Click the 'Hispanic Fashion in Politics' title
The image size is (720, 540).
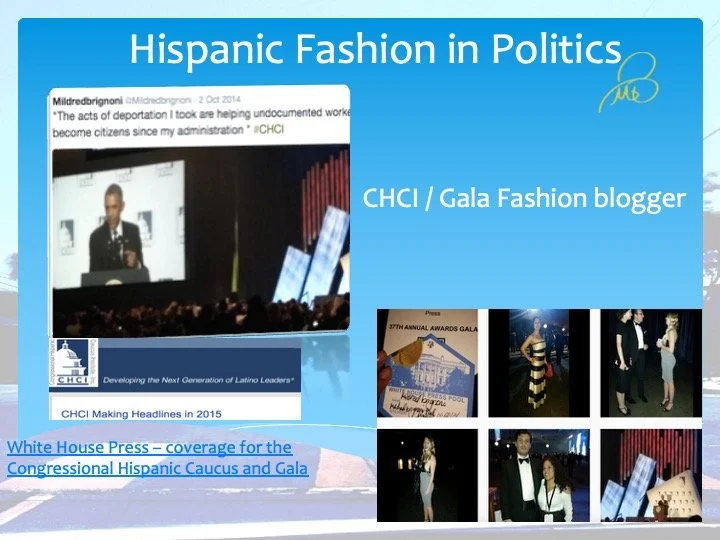pyautogui.click(x=375, y=49)
